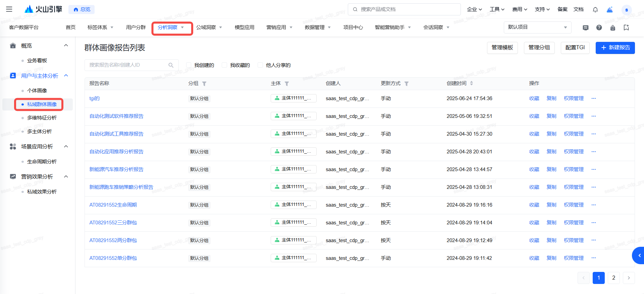Open the 数据管理 navigation menu

[317, 27]
